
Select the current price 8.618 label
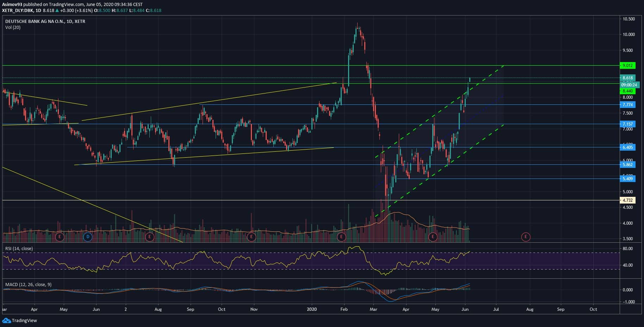click(x=627, y=78)
